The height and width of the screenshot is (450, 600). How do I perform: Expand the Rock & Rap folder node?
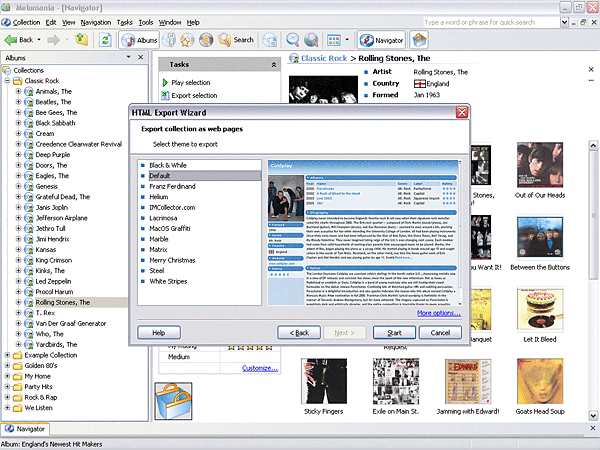[x=7, y=397]
